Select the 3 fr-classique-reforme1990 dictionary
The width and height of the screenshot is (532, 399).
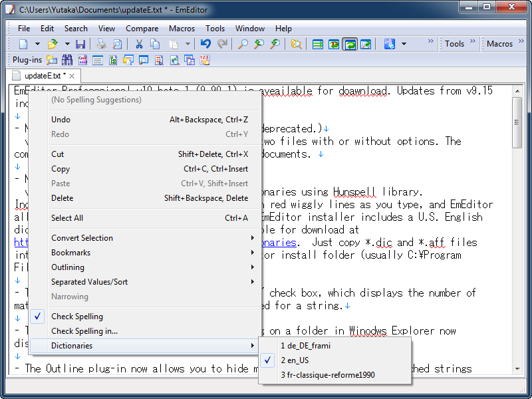click(335, 375)
